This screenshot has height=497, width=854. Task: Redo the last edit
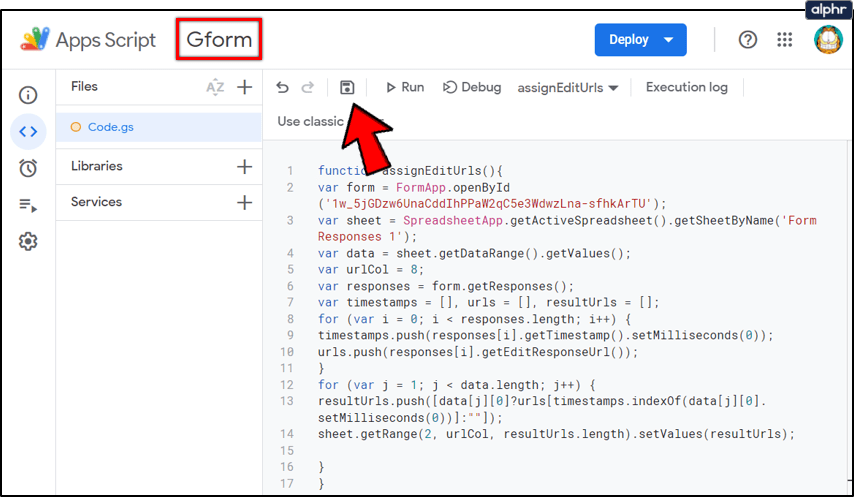308,87
